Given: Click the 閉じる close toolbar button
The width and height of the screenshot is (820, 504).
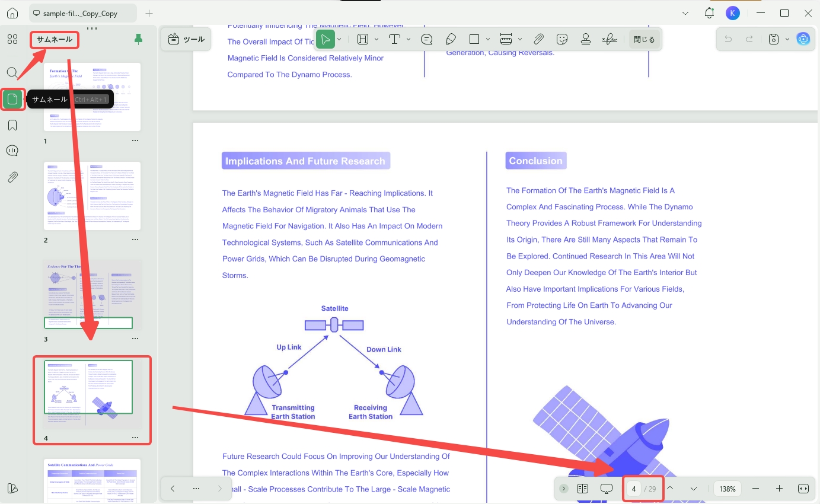Looking at the screenshot, I should (x=644, y=40).
